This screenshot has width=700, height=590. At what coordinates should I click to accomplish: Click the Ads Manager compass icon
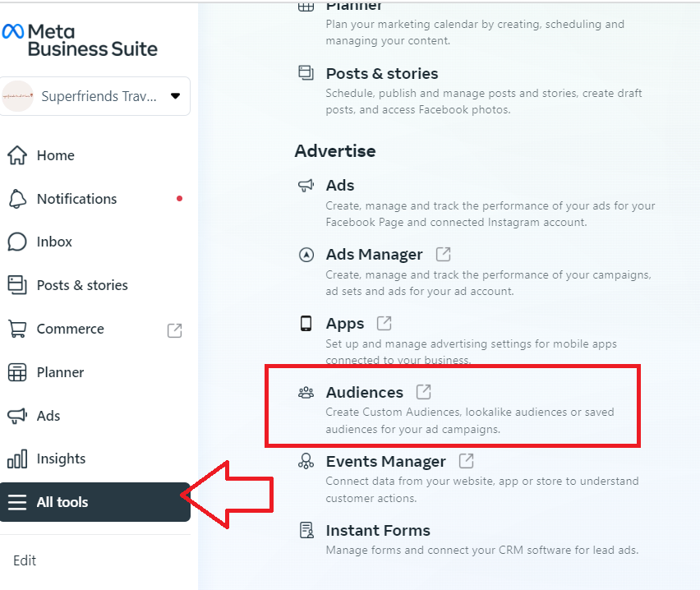pos(306,255)
